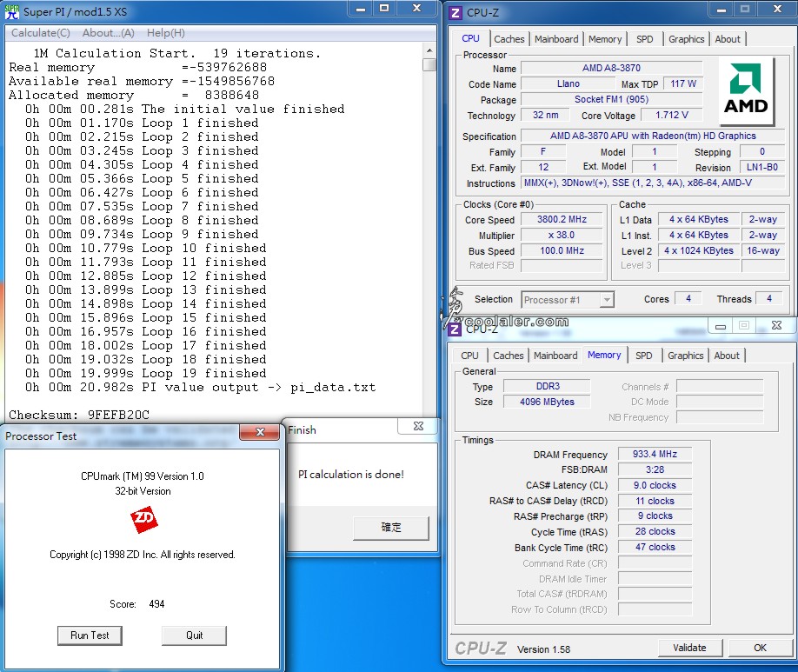Click the Z icon of the lower CPU-Z window
The width and height of the screenshot is (798, 672).
point(455,329)
